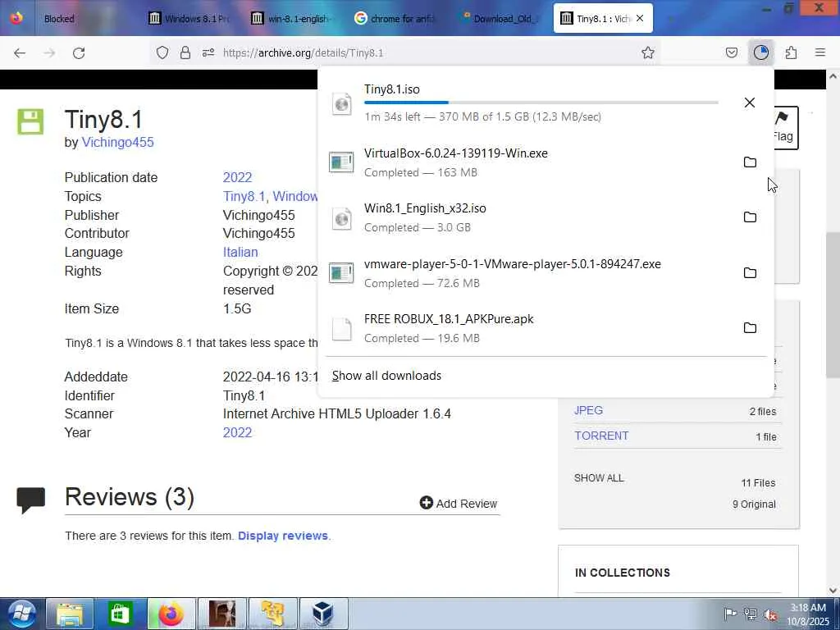This screenshot has width=840, height=630.
Task: Open the extensions puzzle icon
Action: point(791,52)
